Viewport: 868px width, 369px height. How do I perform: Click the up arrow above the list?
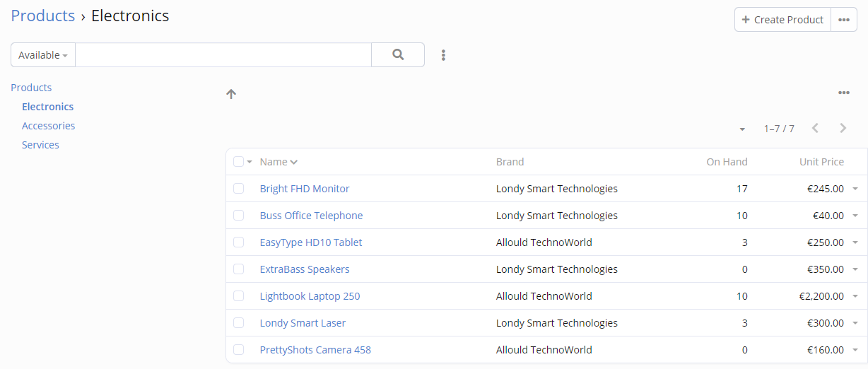click(x=231, y=94)
